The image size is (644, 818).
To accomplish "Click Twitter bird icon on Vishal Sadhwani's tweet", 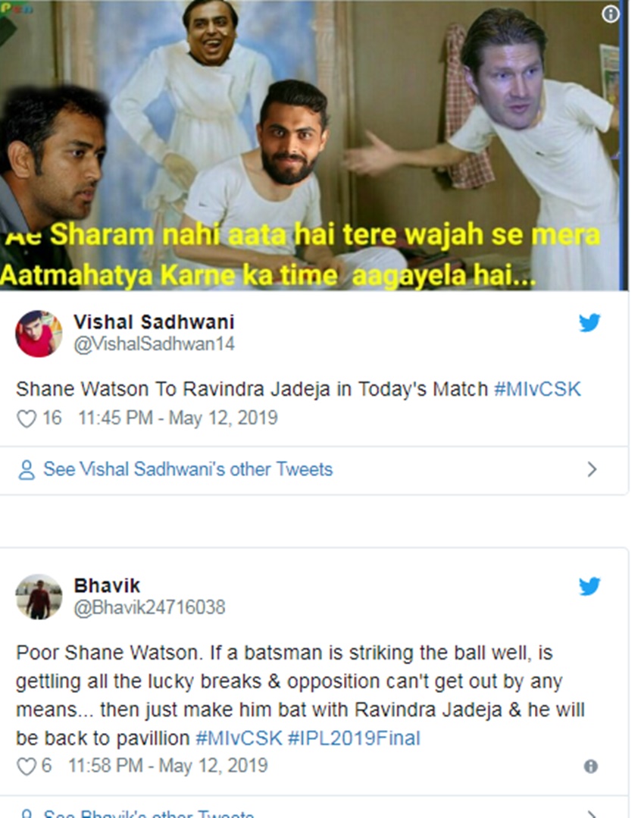I will (589, 323).
